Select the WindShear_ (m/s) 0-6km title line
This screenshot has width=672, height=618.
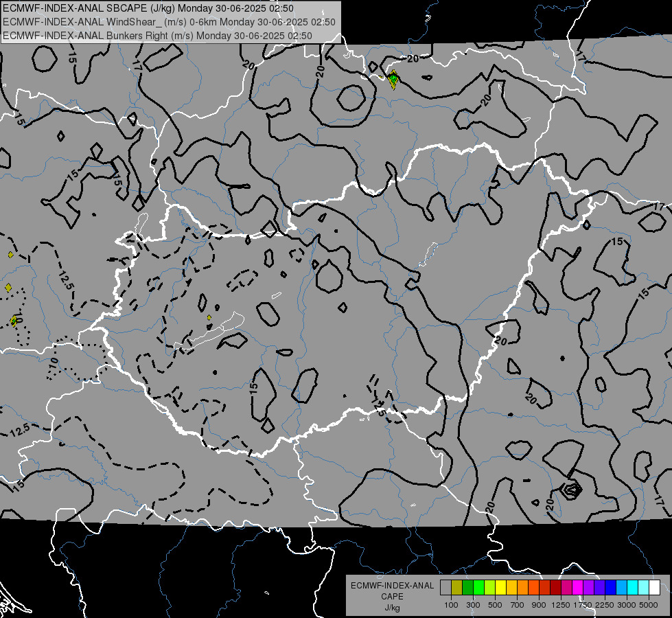pyautogui.click(x=169, y=22)
